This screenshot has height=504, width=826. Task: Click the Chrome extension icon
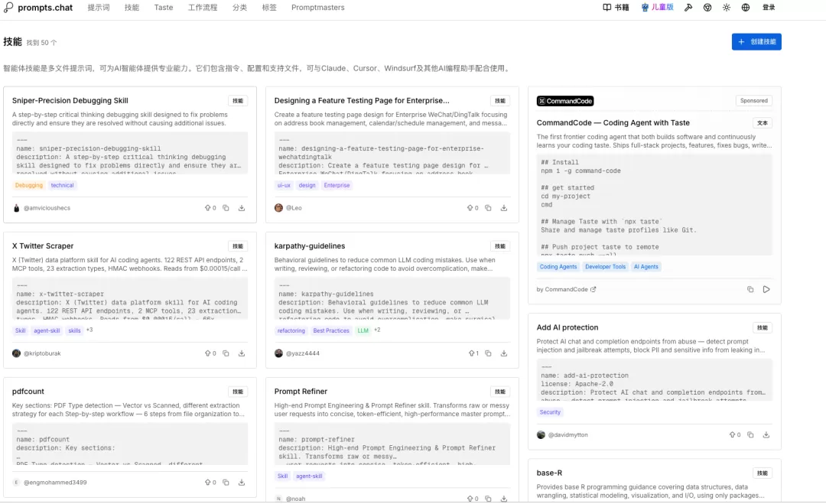pos(707,8)
